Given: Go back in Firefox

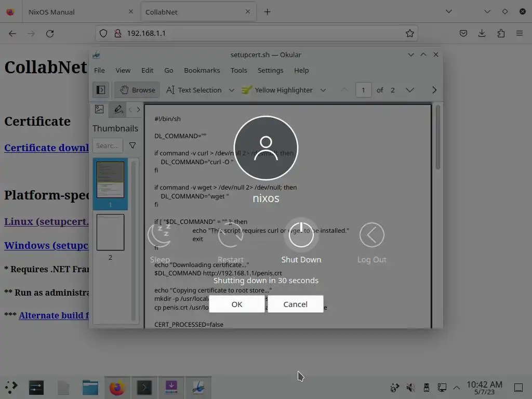Looking at the screenshot, I should (x=12, y=33).
